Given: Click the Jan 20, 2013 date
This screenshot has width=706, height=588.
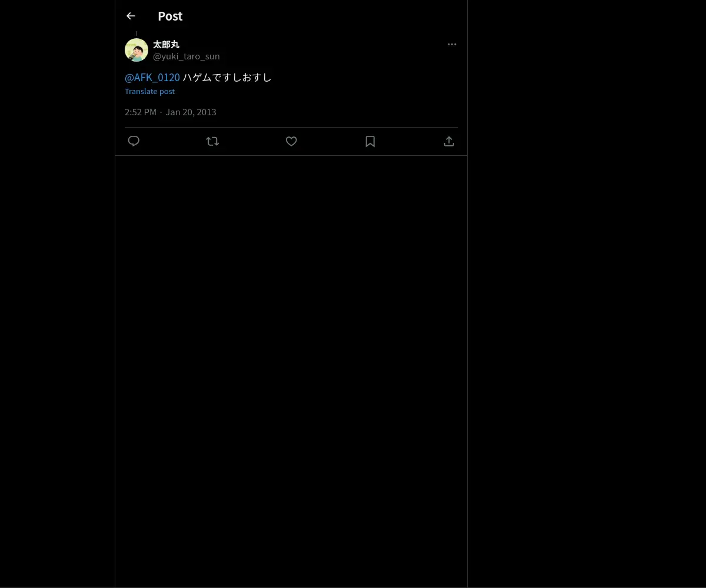Looking at the screenshot, I should [x=191, y=112].
